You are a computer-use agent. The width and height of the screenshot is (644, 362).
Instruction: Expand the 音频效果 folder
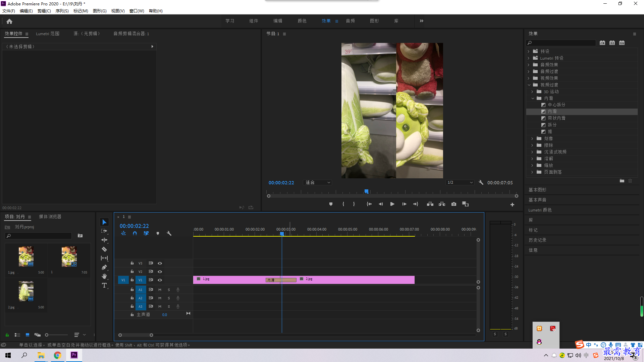coord(529,65)
